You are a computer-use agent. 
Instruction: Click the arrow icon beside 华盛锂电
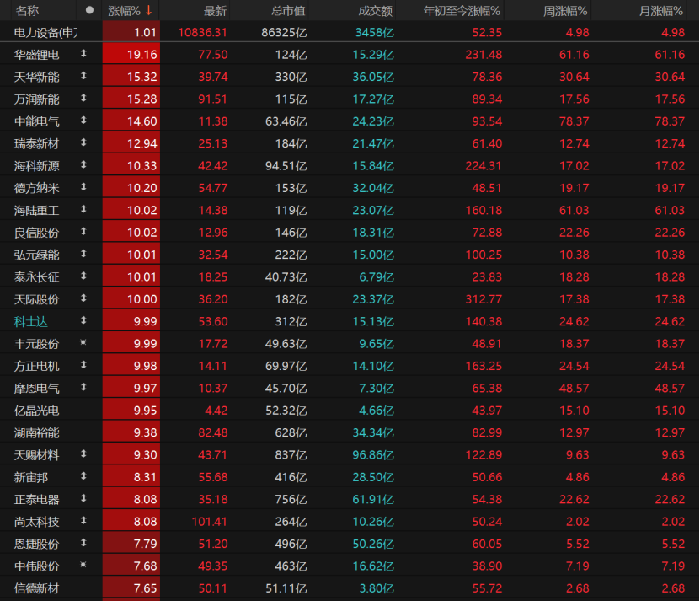(83, 54)
